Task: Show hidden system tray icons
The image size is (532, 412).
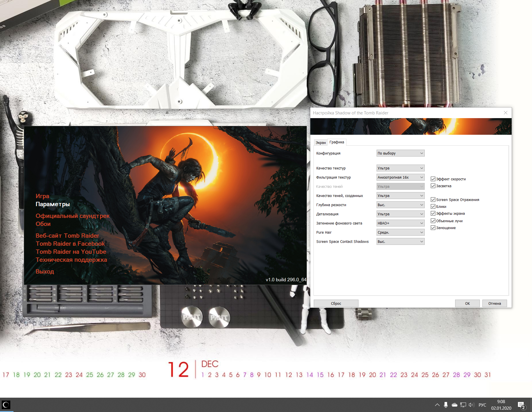Action: click(437, 405)
